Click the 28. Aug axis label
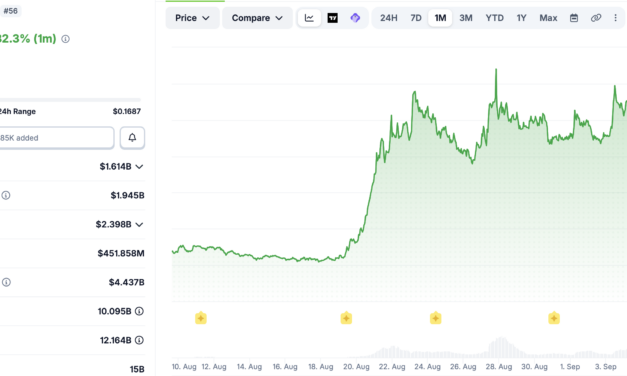Image resolution: width=627 pixels, height=376 pixels. pos(499,366)
